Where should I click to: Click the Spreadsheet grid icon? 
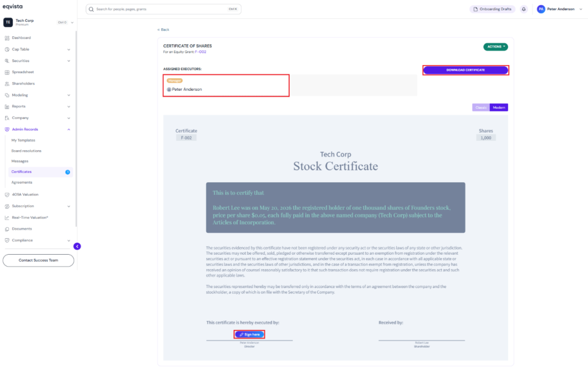click(7, 72)
